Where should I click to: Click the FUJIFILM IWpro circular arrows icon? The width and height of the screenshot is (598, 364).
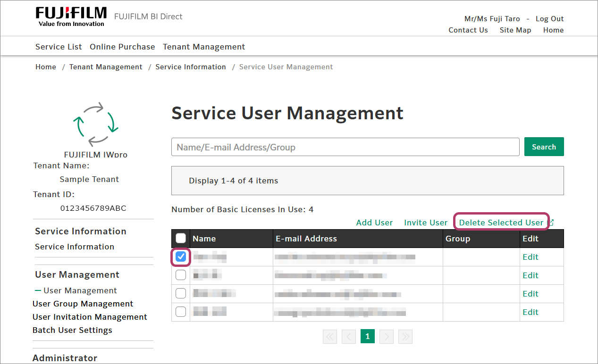point(95,124)
